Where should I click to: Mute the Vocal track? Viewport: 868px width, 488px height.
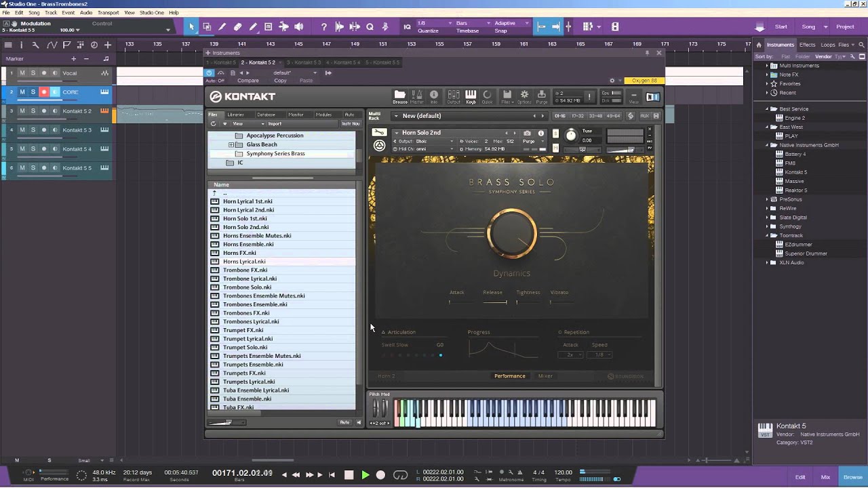(x=22, y=73)
